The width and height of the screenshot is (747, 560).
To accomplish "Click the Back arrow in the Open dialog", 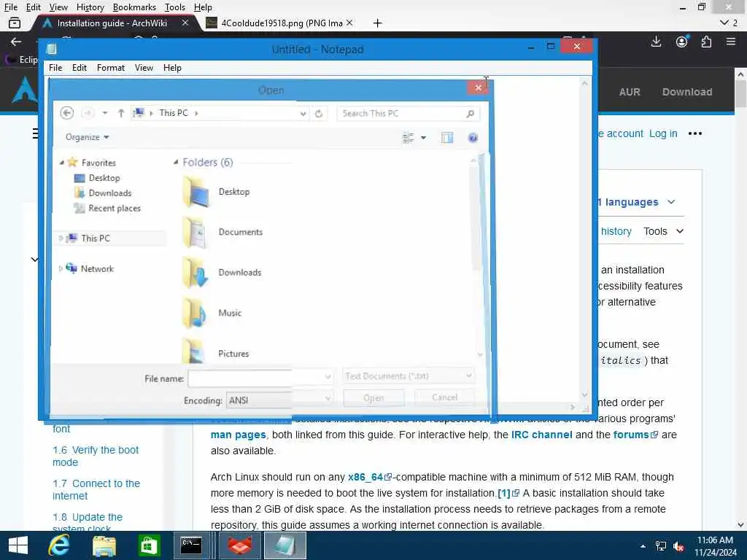I will 66,113.
